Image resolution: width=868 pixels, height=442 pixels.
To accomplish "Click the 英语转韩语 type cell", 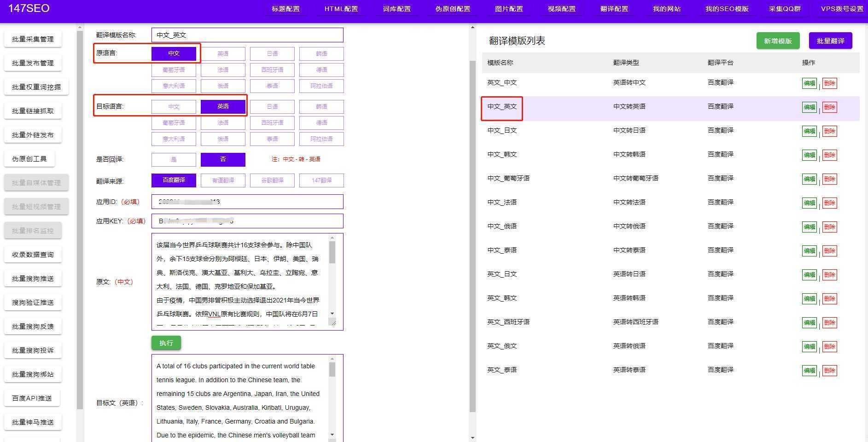I will coord(629,298).
